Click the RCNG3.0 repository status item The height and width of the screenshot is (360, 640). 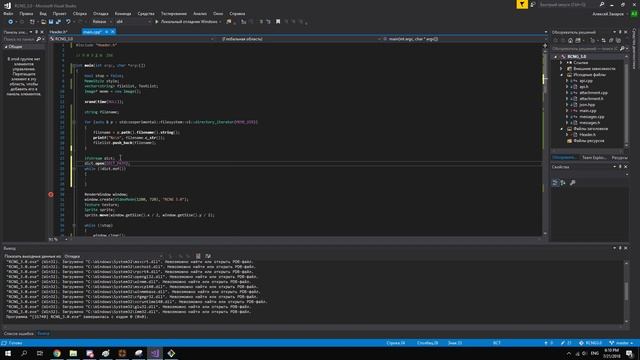click(591, 343)
